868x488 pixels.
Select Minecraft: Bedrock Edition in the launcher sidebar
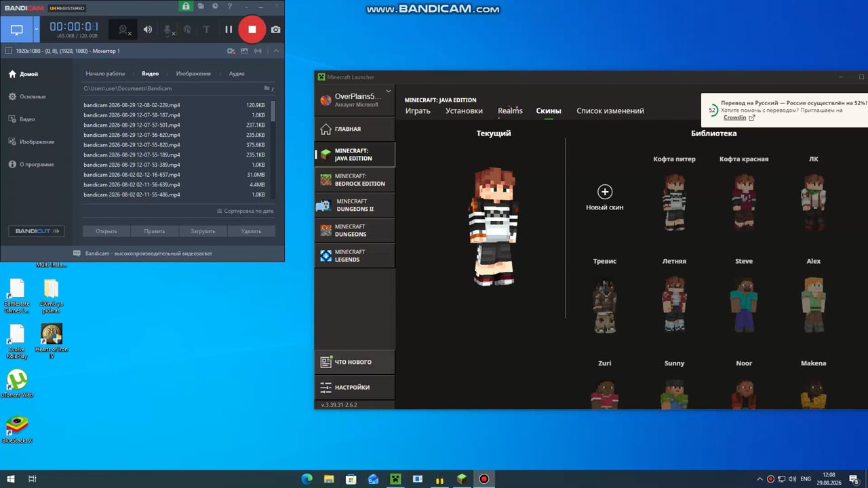pos(355,180)
